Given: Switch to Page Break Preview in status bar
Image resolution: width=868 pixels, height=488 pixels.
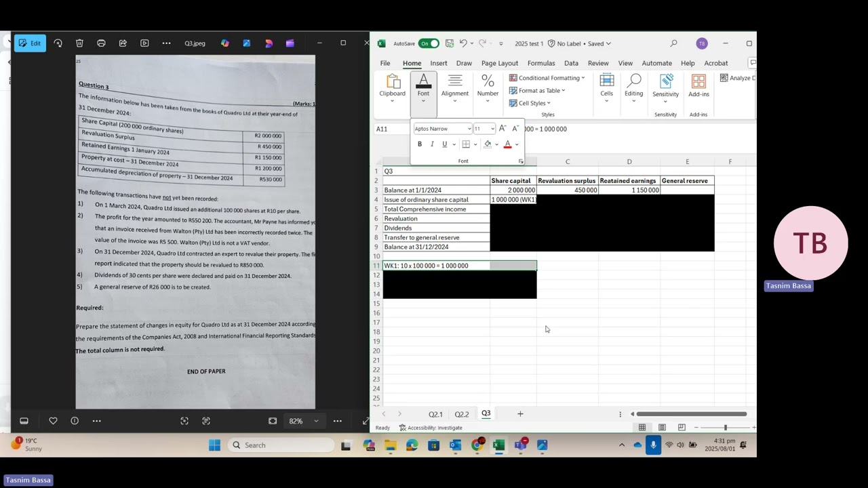Looking at the screenshot, I should pos(682,428).
